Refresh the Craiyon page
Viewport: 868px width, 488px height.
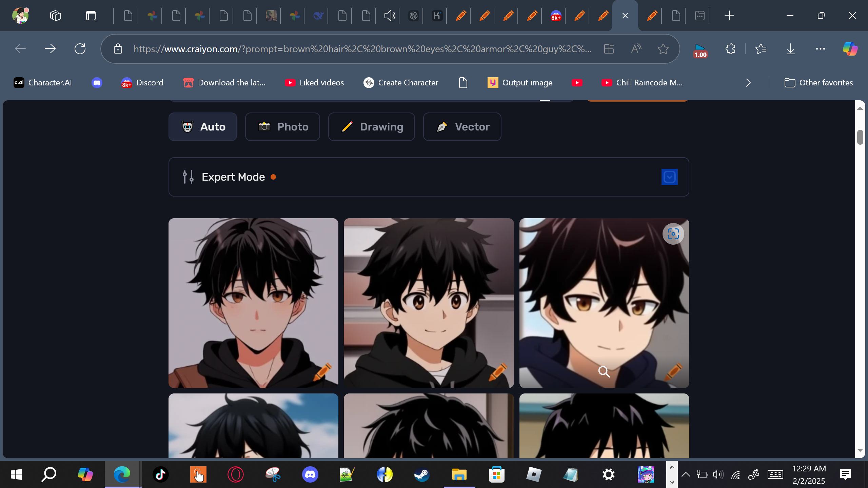(80, 49)
